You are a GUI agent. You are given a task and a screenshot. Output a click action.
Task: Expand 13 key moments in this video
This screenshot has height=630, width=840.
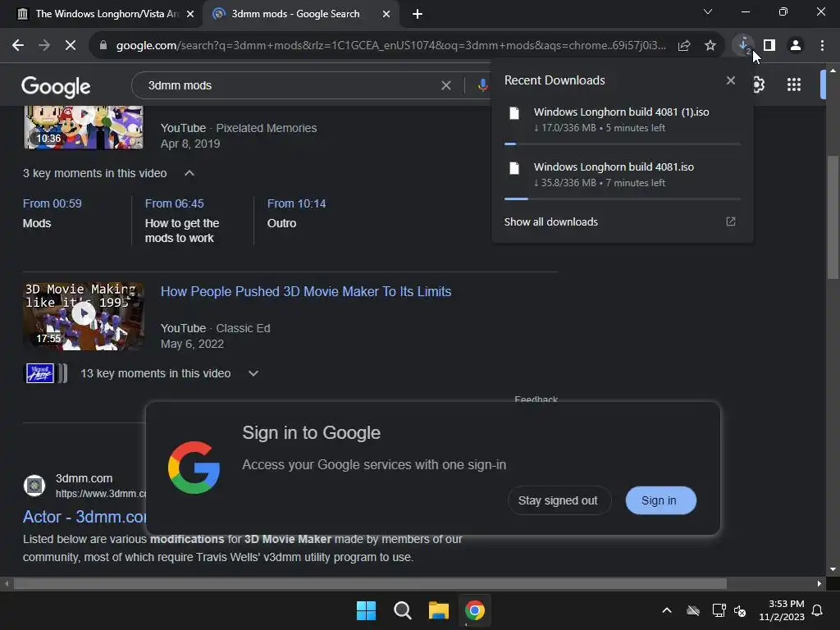[253, 373]
